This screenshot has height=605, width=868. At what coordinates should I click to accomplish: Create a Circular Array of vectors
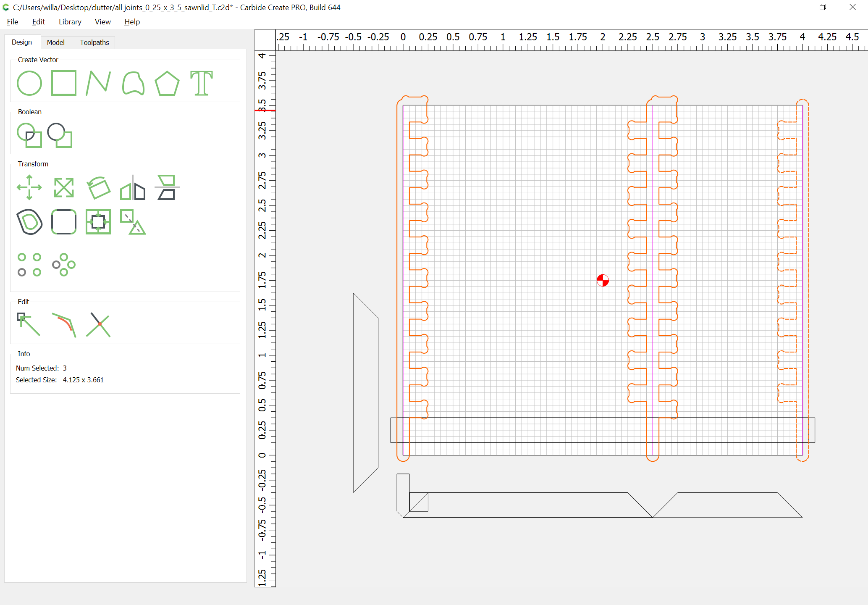click(x=64, y=265)
